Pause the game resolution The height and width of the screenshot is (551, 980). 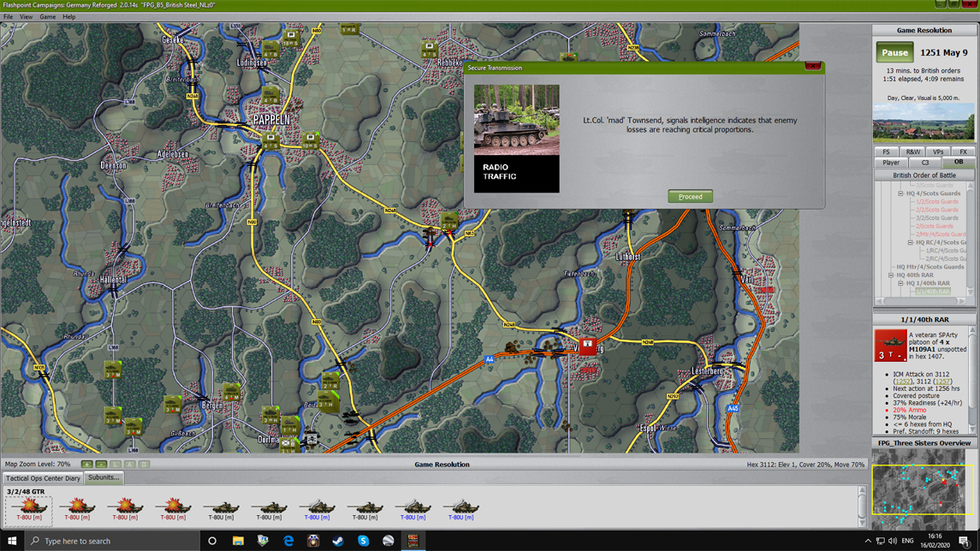[894, 52]
